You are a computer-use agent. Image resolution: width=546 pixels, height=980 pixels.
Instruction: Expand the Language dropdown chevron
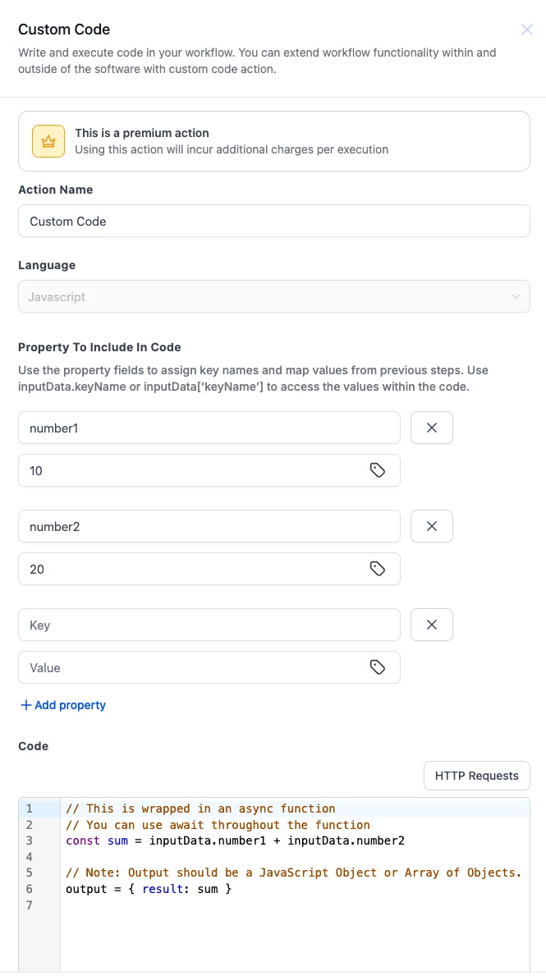click(516, 296)
